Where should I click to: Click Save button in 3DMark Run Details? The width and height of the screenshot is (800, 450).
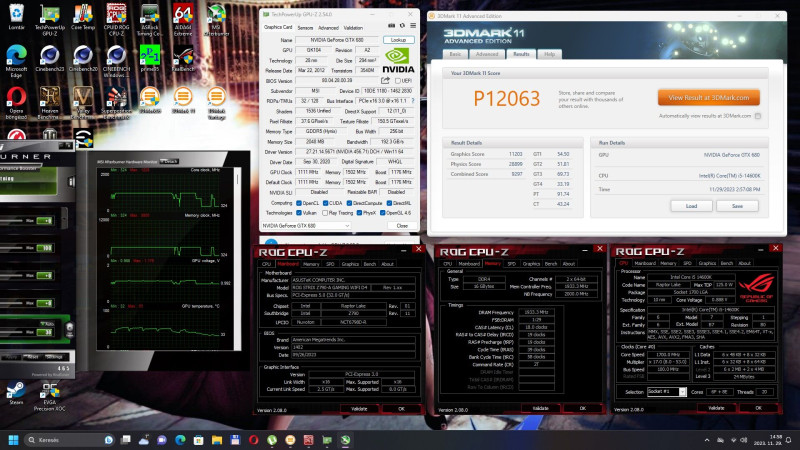click(737, 206)
